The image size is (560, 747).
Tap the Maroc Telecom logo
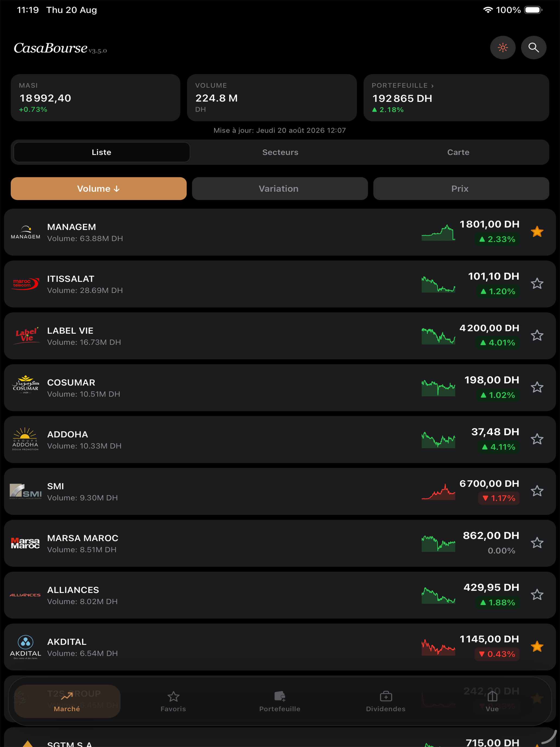point(26,284)
